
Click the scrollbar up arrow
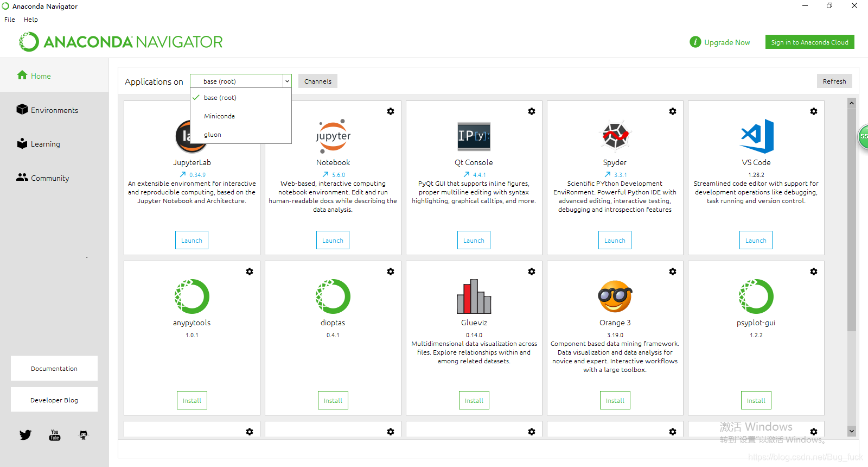click(852, 103)
